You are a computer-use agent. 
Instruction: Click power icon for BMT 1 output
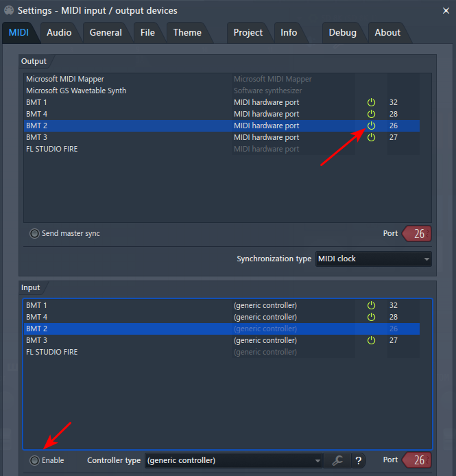coord(372,102)
